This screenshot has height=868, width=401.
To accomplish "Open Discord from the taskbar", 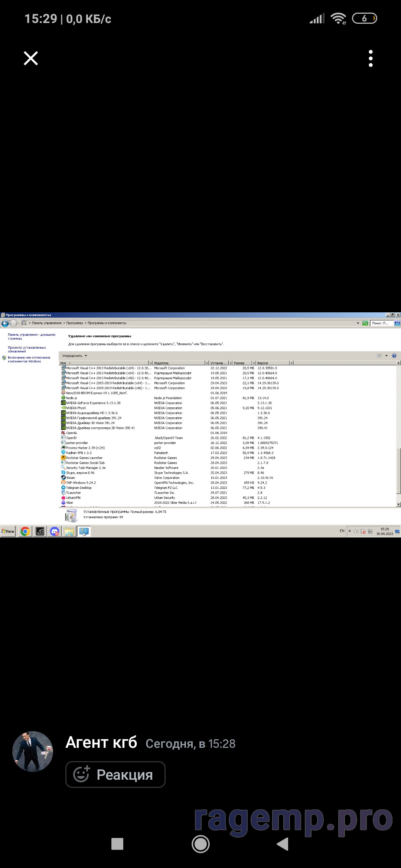I will pyautogui.click(x=55, y=532).
